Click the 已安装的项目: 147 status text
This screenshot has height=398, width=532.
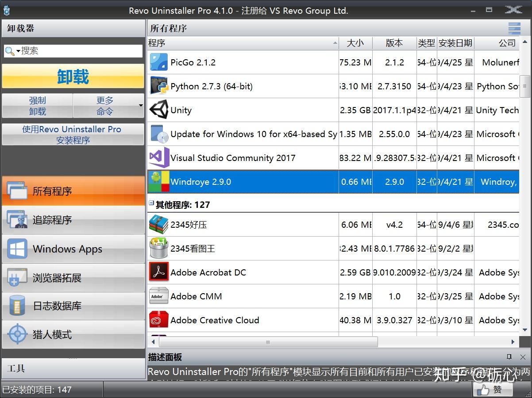37,390
